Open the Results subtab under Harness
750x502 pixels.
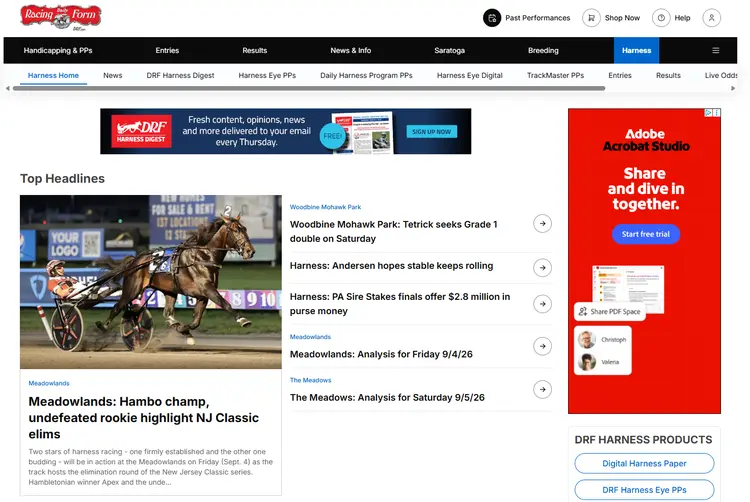[668, 76]
